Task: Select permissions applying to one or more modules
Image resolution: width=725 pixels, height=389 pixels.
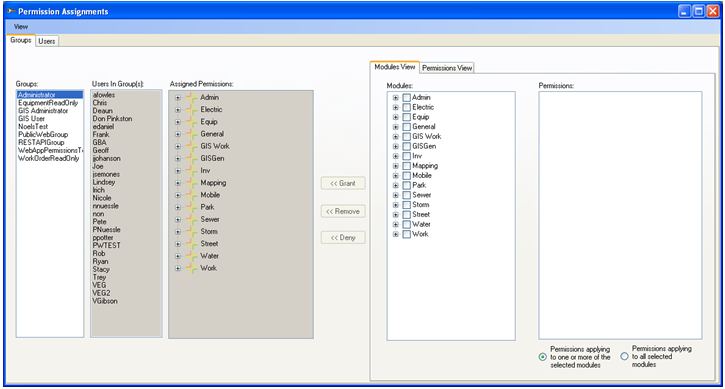Action: [543, 357]
